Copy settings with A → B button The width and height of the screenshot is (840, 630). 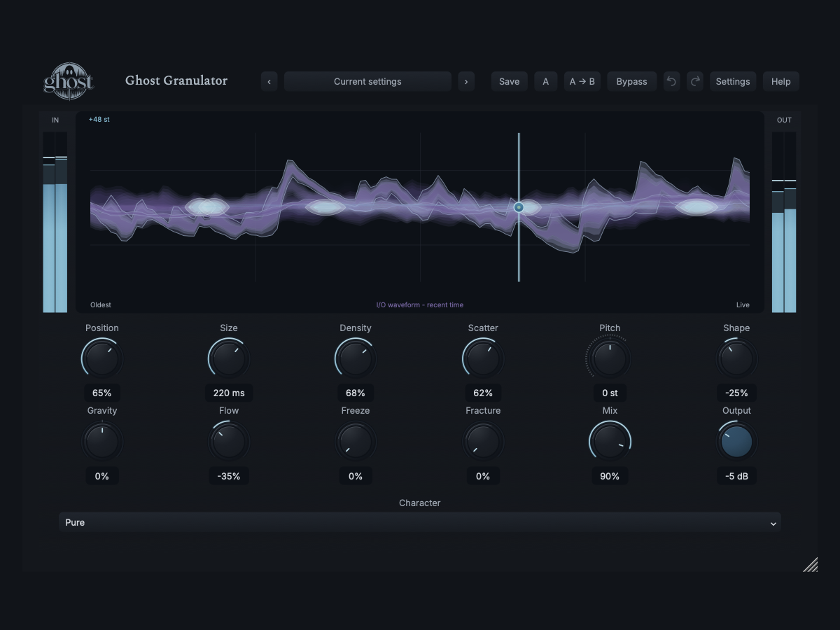click(582, 81)
